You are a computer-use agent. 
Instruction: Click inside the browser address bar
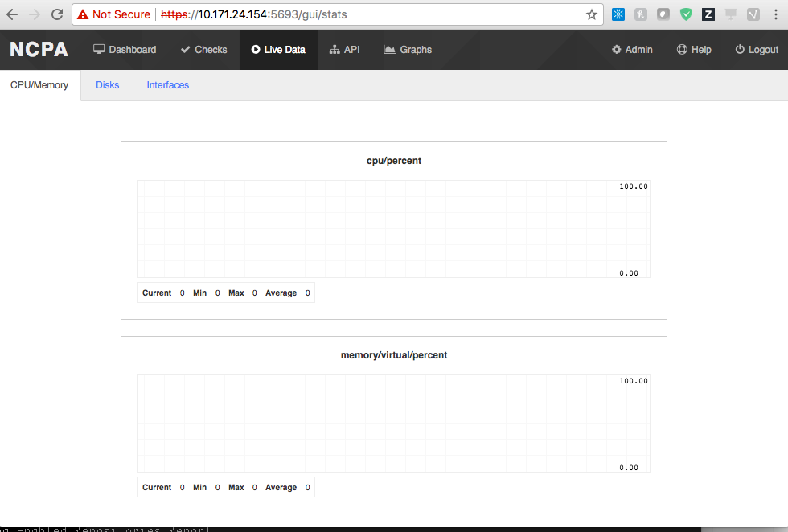322,14
